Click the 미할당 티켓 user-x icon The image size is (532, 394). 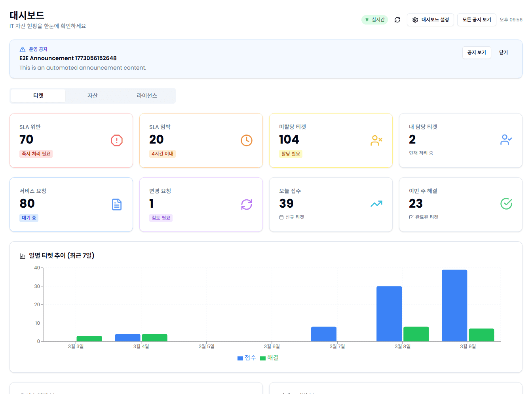click(376, 140)
